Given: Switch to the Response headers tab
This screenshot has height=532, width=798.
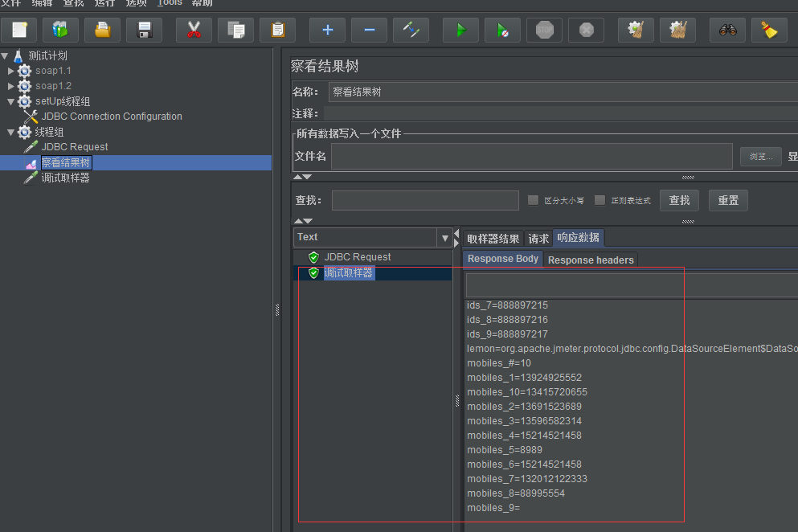Looking at the screenshot, I should point(591,260).
